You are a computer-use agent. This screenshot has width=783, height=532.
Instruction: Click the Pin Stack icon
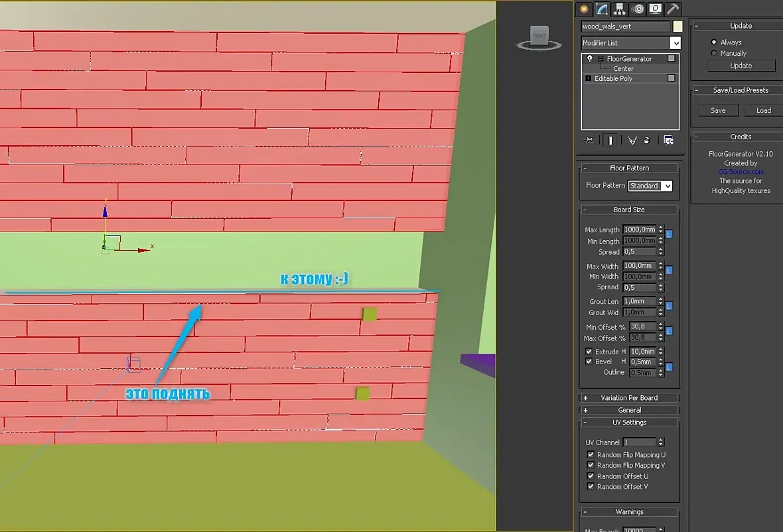589,140
